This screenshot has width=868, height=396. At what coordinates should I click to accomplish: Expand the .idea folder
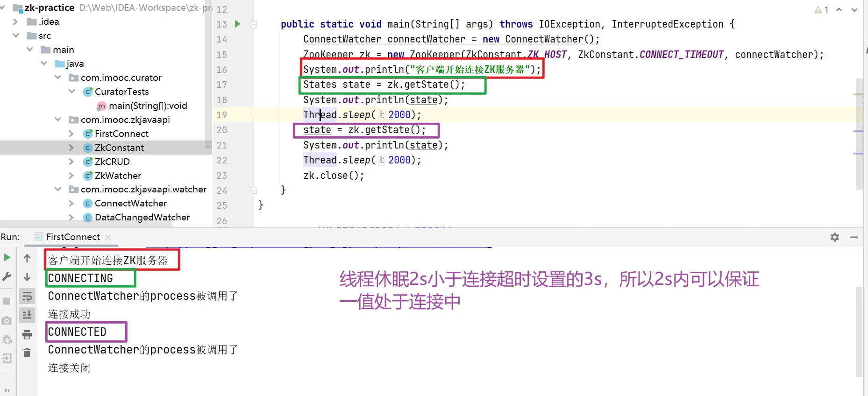click(x=15, y=21)
